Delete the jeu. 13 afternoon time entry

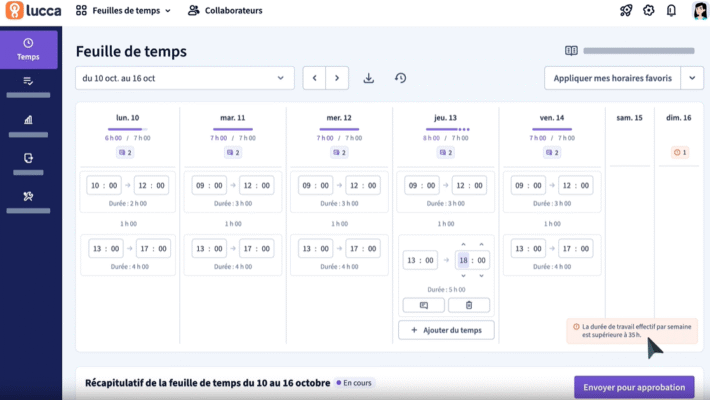click(469, 305)
